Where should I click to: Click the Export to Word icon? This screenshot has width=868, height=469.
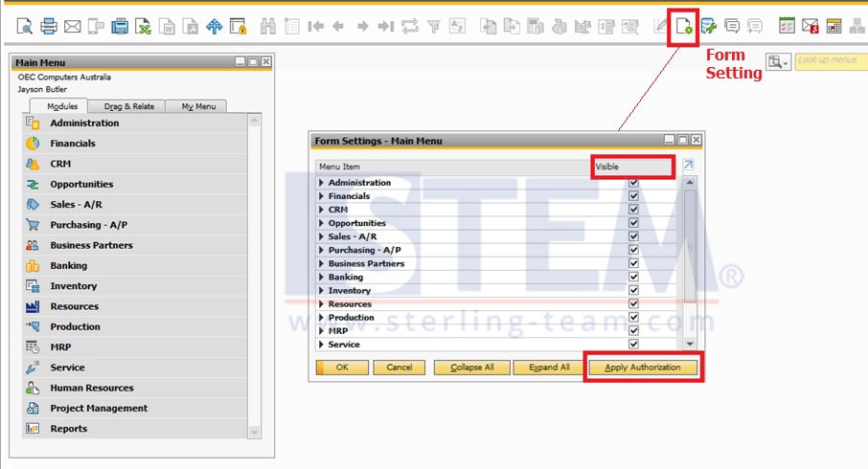[x=167, y=26]
